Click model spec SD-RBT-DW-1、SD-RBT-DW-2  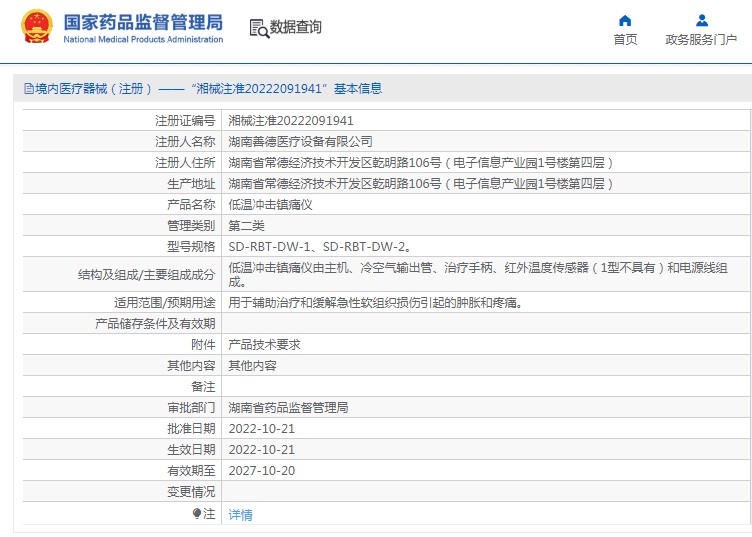(320, 247)
